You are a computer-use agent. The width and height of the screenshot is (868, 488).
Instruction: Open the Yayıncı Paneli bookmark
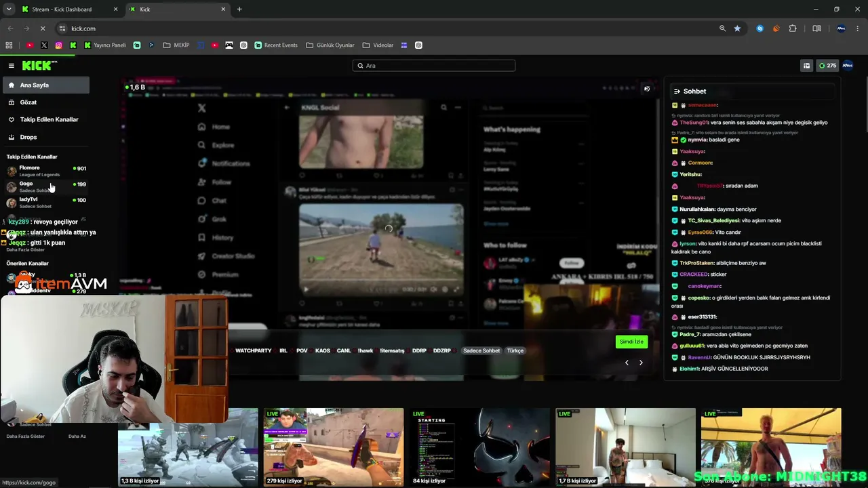click(x=105, y=45)
